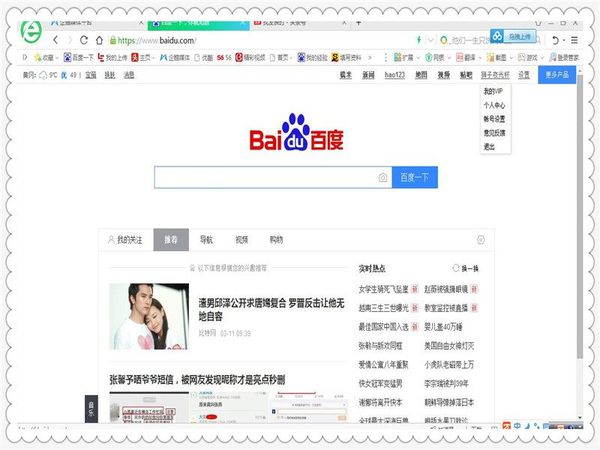Click the browser forward arrow
Screen dimensions: 600x450
70,40
